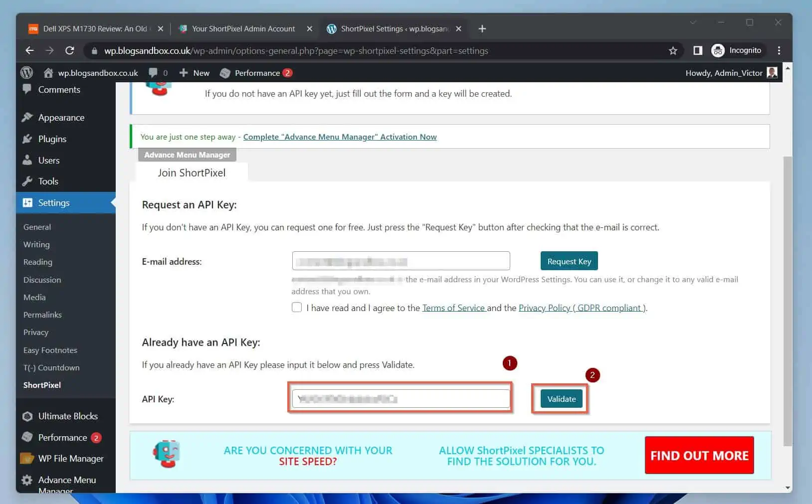Click the WordPress logo in admin bar

coord(27,73)
